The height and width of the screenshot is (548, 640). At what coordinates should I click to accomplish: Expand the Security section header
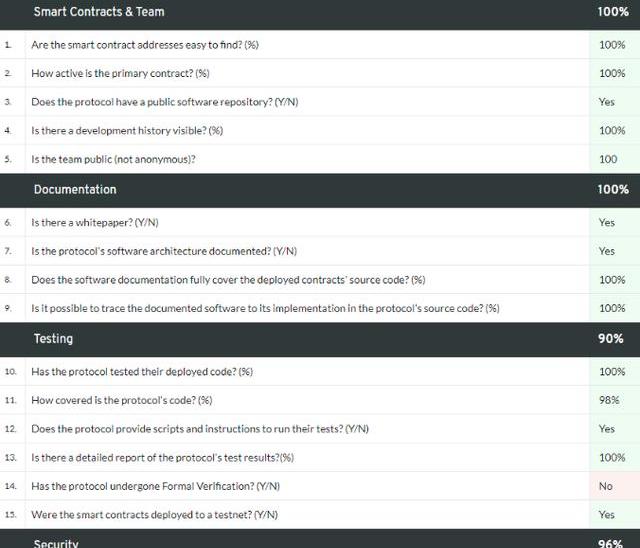(x=56, y=542)
